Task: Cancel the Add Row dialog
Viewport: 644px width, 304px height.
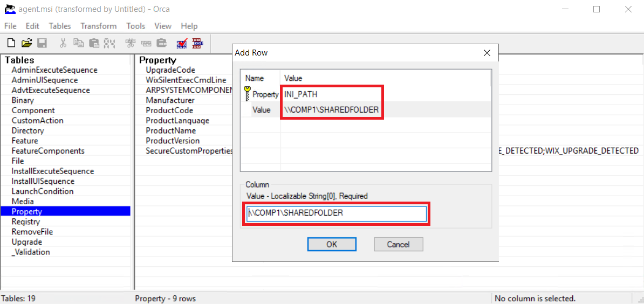Action: [398, 244]
